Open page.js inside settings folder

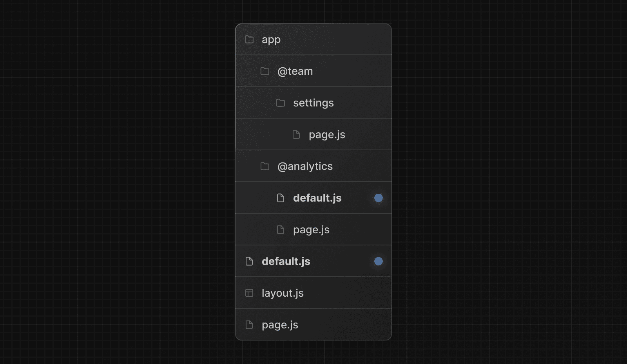click(327, 135)
